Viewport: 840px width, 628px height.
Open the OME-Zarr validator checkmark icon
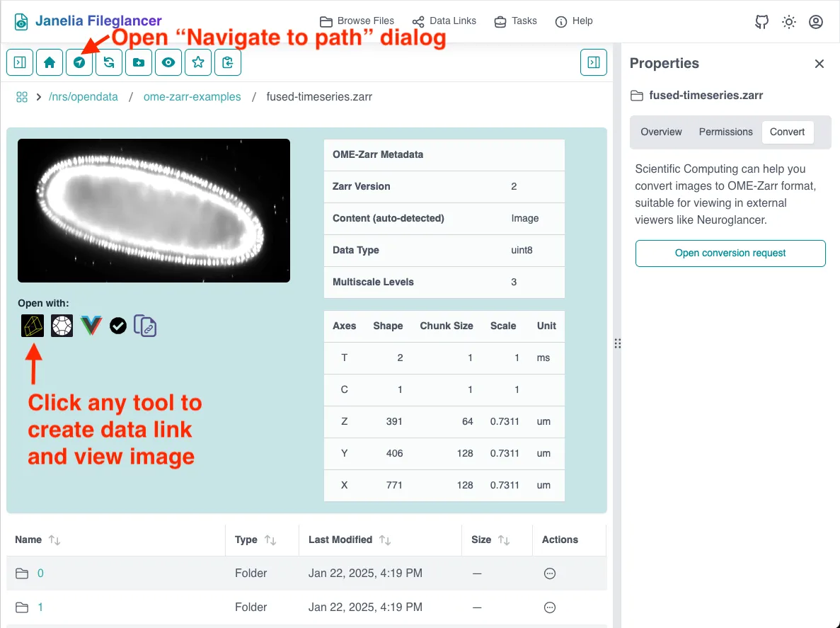118,326
